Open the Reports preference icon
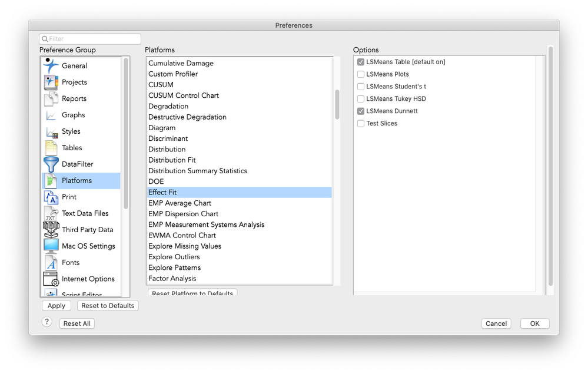Image resolution: width=588 pixels, height=373 pixels. pos(51,98)
